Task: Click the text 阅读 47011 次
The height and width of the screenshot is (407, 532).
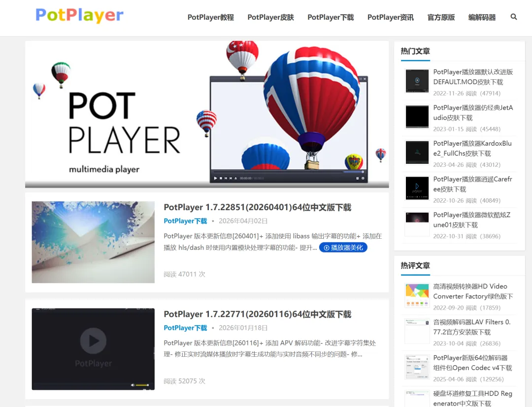Action: pos(185,274)
